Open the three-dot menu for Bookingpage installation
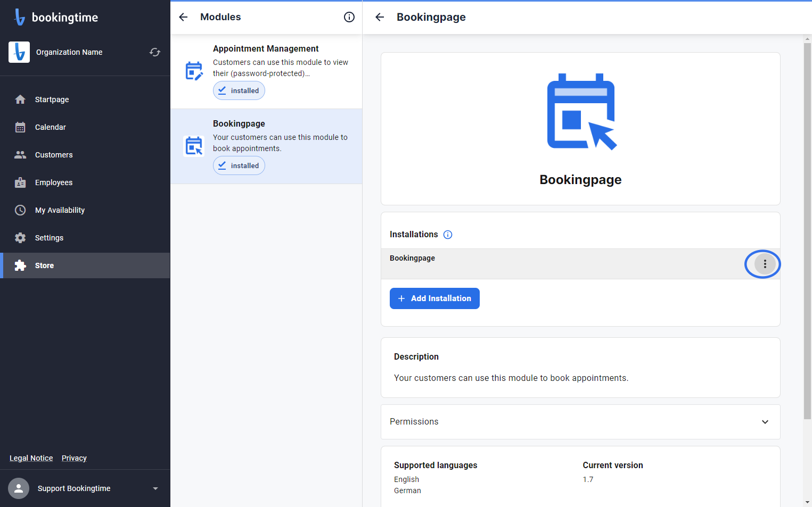 [765, 264]
